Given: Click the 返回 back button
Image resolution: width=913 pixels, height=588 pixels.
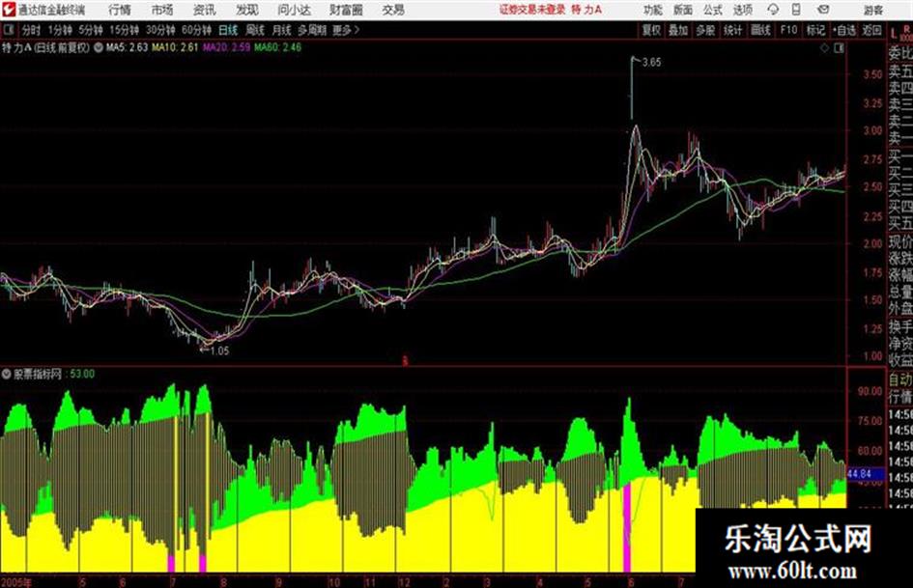Looking at the screenshot, I should coord(871,30).
